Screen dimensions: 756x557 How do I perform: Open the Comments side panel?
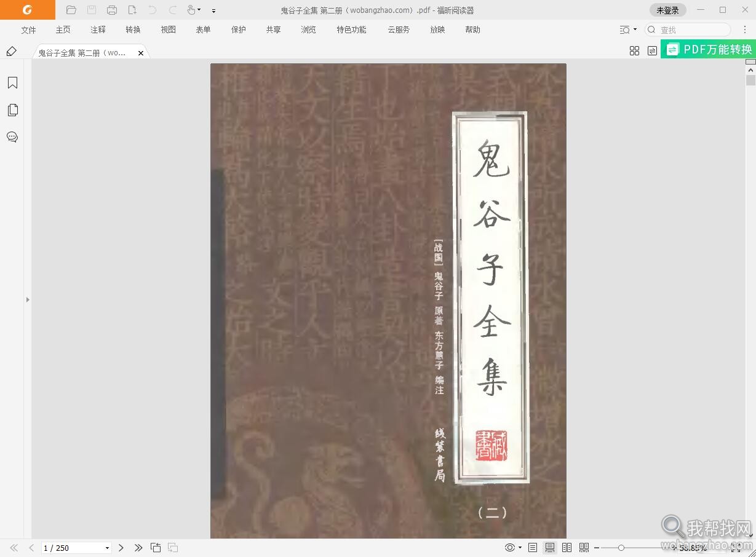(x=12, y=137)
